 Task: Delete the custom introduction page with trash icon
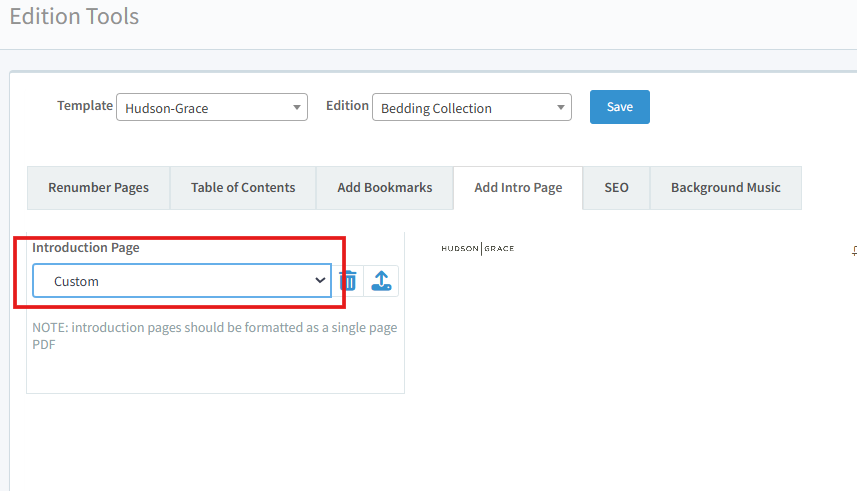tap(348, 281)
